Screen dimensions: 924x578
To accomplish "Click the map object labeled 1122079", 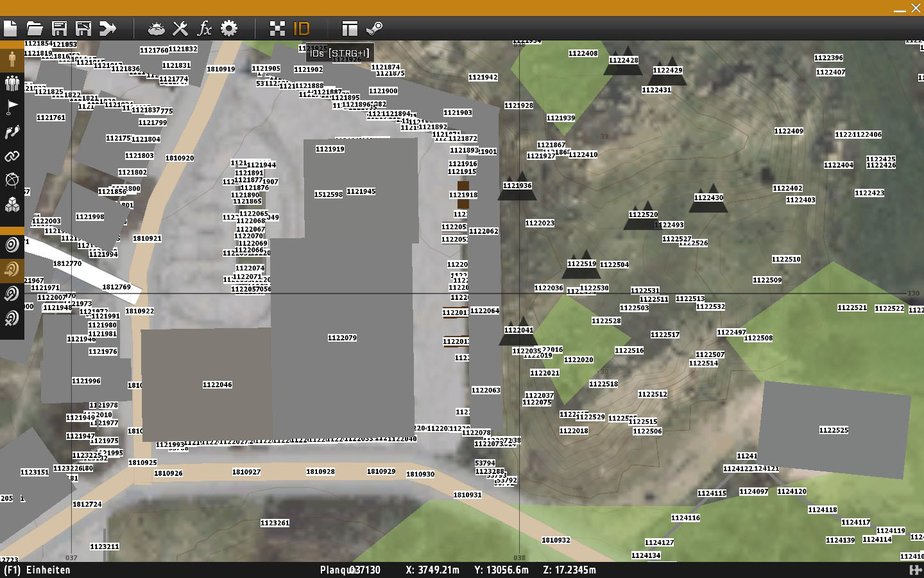I will (x=342, y=338).
